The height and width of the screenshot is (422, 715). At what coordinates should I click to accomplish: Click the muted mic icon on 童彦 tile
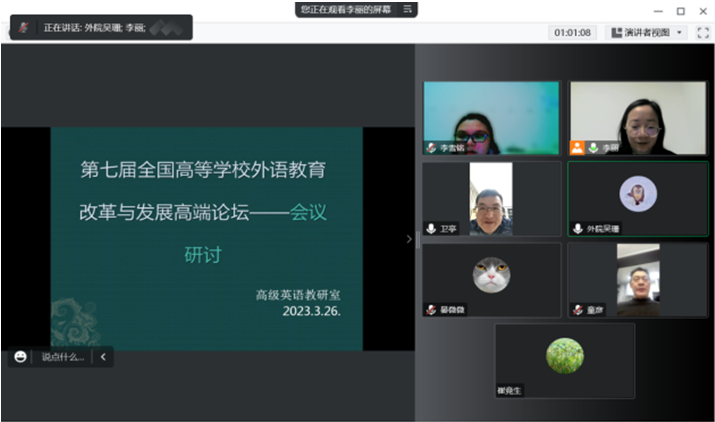(x=578, y=310)
